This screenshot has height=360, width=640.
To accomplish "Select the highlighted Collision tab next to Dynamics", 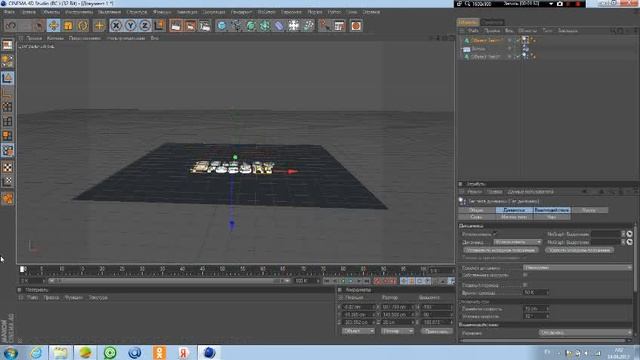I will pyautogui.click(x=551, y=210).
